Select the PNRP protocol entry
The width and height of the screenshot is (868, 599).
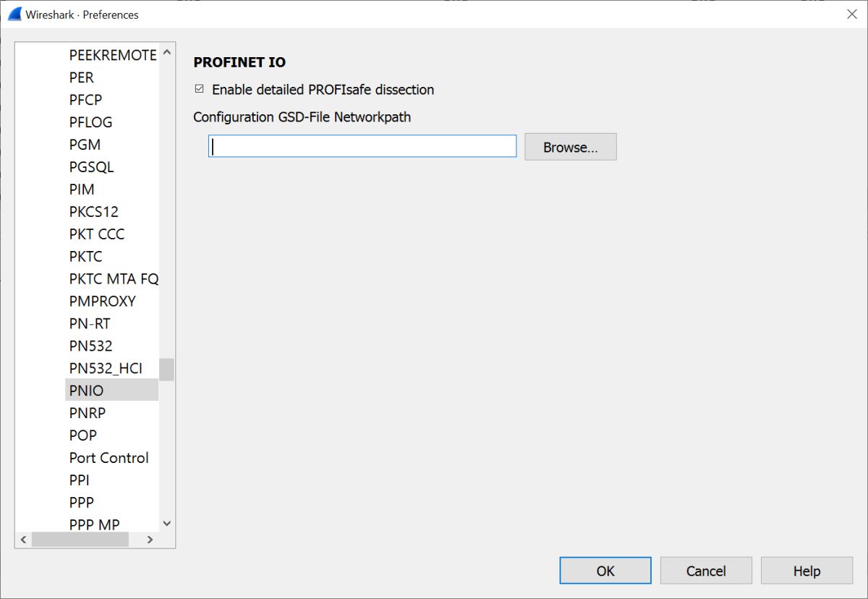88,413
